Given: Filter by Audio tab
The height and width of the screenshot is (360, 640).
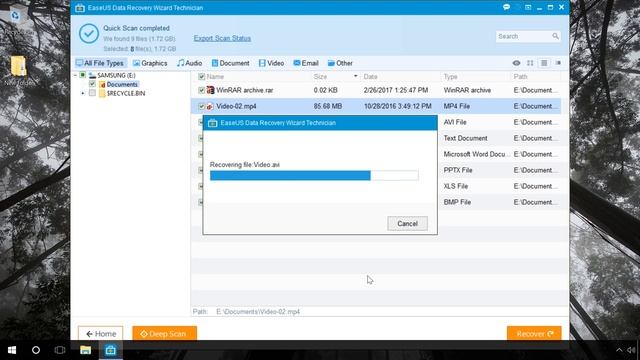Looking at the screenshot, I should pyautogui.click(x=189, y=63).
